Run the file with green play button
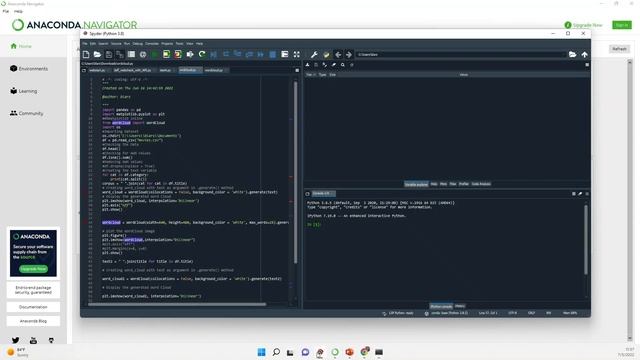Image resolution: width=640 pixels, height=360 pixels. 155,54
